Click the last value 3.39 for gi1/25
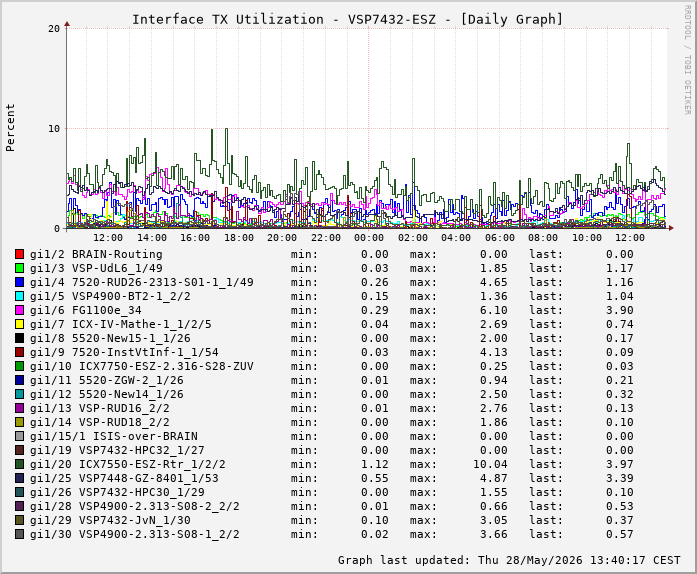The height and width of the screenshot is (574, 697). pos(620,478)
